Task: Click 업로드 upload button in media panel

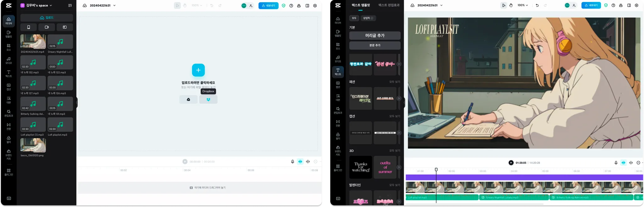Action: 47,18
